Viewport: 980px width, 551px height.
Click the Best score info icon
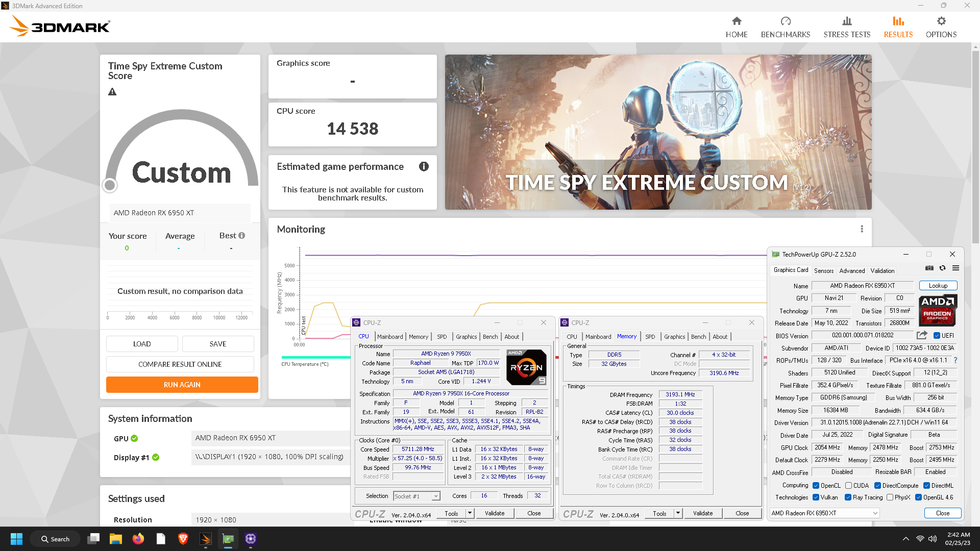tap(242, 236)
